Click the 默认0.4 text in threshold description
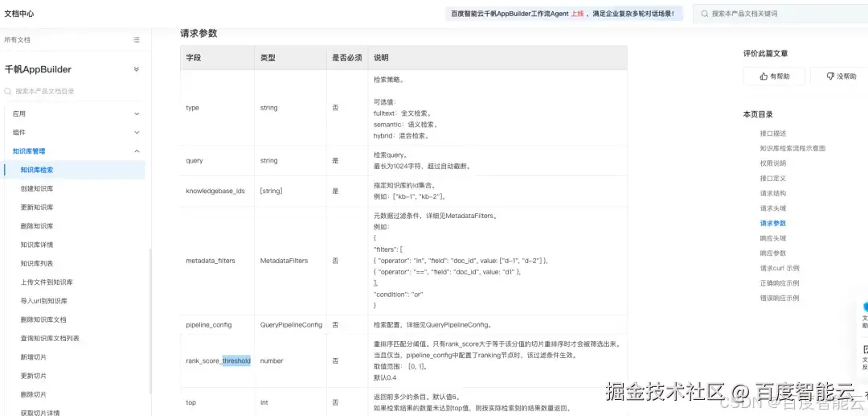 (x=385, y=377)
